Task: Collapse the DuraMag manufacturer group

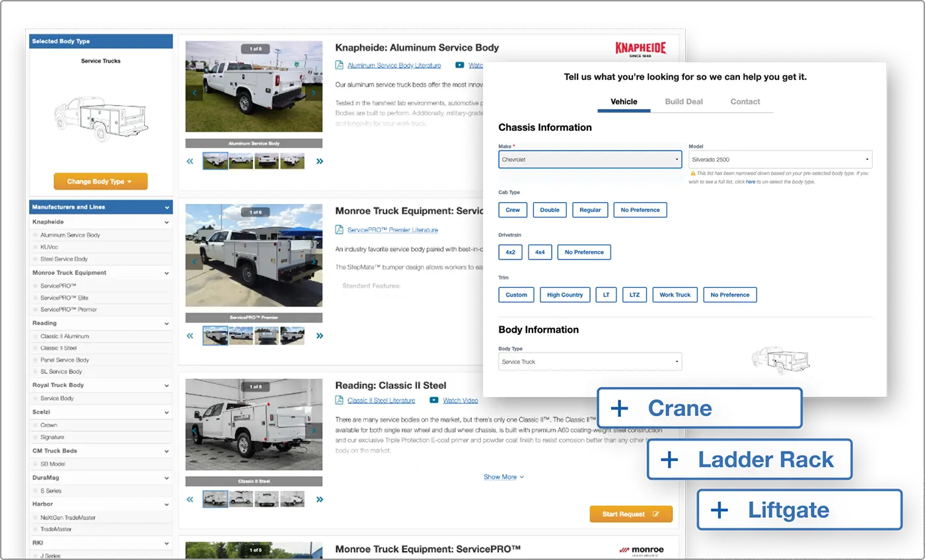Action: 166,477
